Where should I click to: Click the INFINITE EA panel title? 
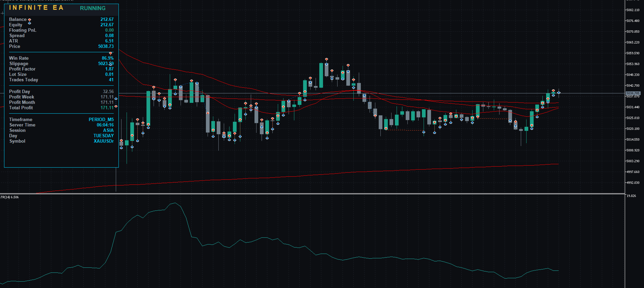click(36, 8)
